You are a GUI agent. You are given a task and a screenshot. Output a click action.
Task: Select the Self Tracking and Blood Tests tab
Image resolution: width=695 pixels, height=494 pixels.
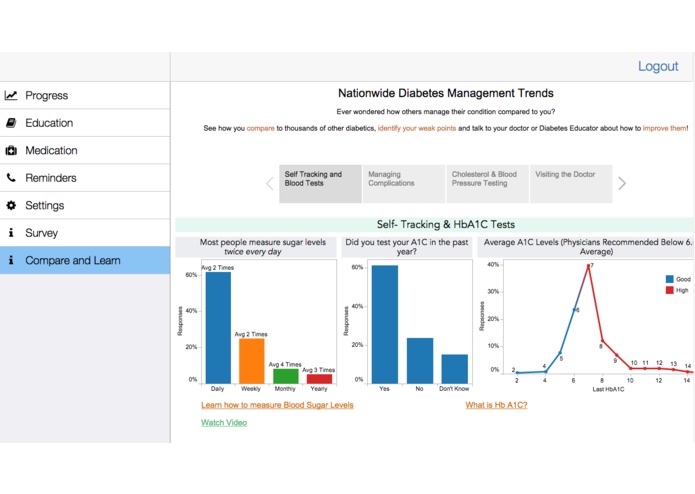320,184
